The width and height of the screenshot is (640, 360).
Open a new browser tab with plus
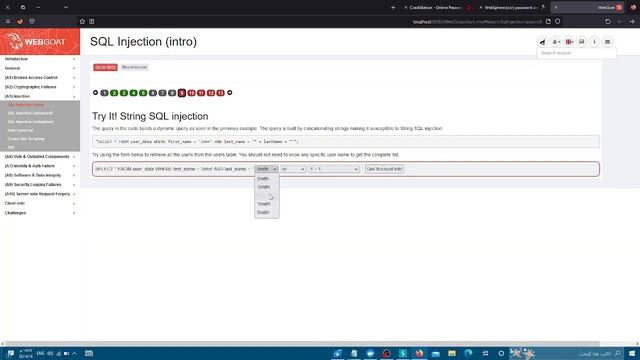(393, 7)
